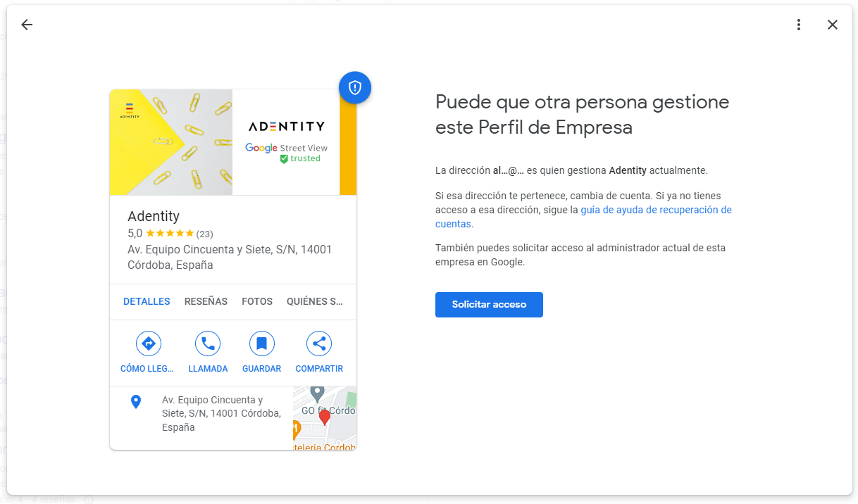Screen dimensions: 858x504
Task: Click the phone call (Llamada) icon
Action: coord(208,344)
